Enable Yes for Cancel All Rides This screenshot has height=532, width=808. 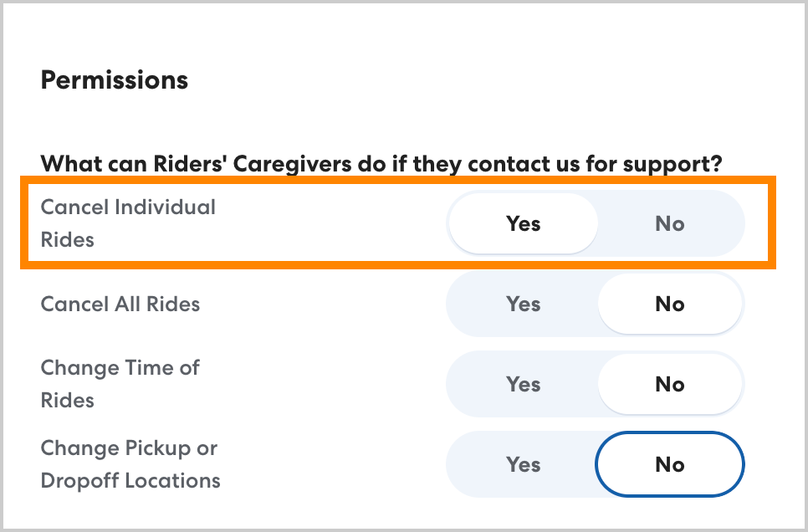click(524, 304)
